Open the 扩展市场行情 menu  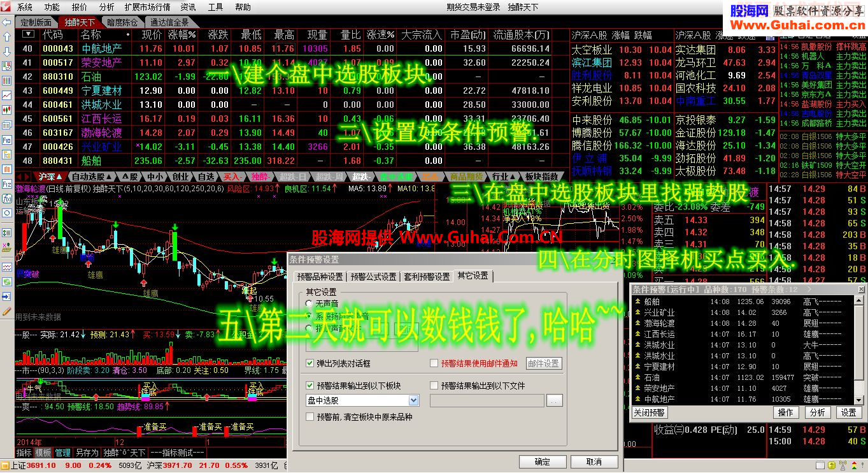coord(148,8)
